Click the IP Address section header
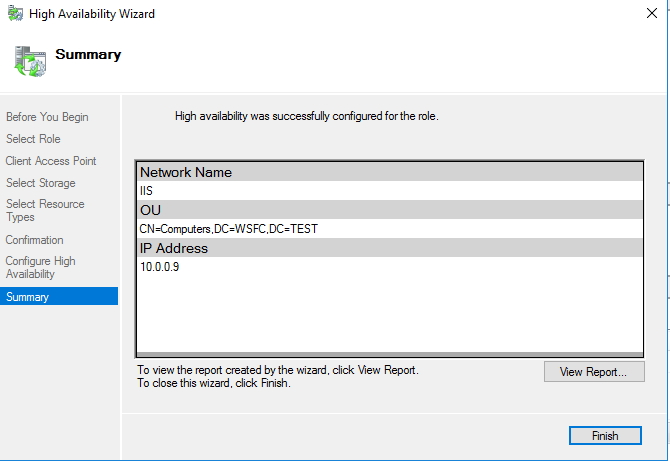The width and height of the screenshot is (670, 461). click(174, 248)
